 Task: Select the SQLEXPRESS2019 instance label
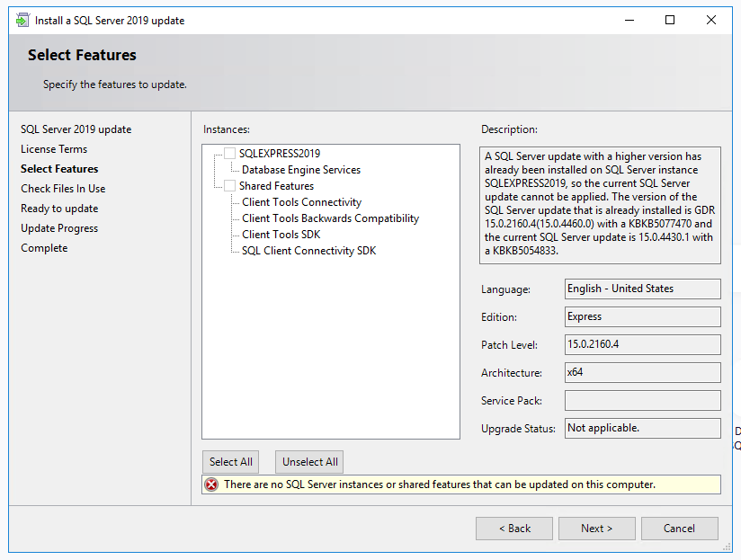point(280,154)
